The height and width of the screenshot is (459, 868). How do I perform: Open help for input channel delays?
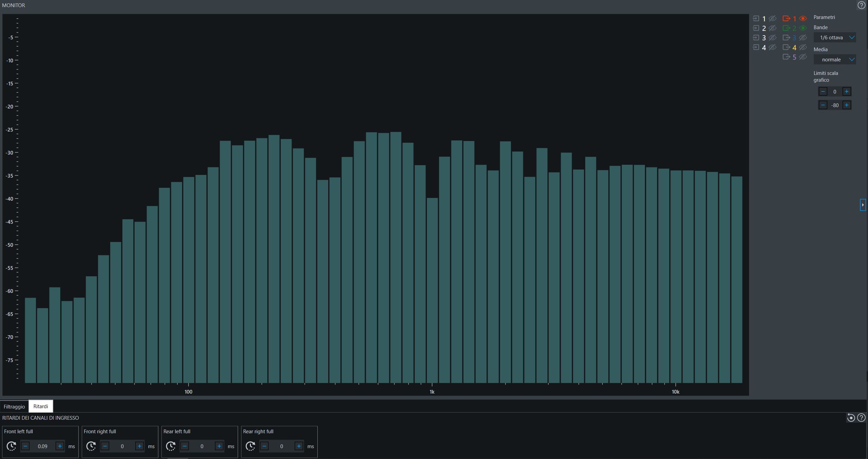[861, 418]
